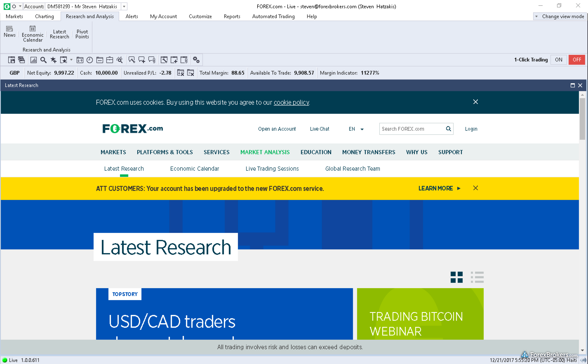Click the Latest Research vertical scrollbar thumb
Viewport: 588px width, 364px height.
(582, 119)
